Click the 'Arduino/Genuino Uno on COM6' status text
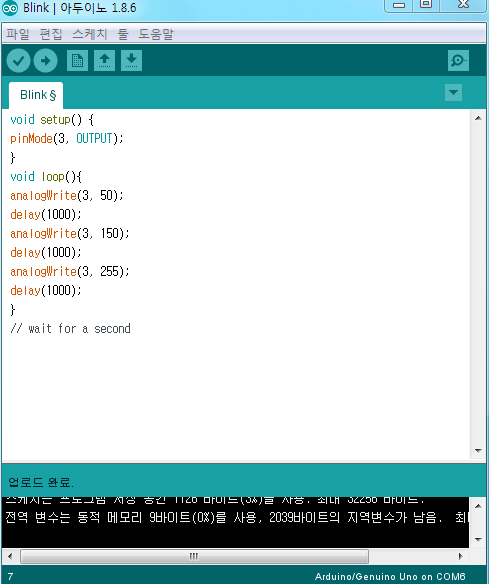The image size is (489, 584). (x=390, y=577)
